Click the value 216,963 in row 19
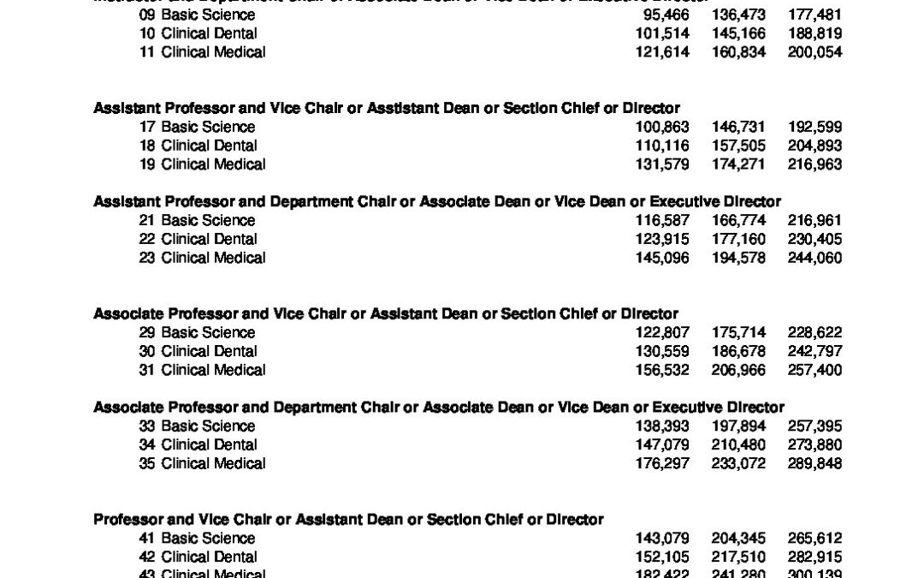Image resolution: width=924 pixels, height=578 pixels. coord(815,164)
